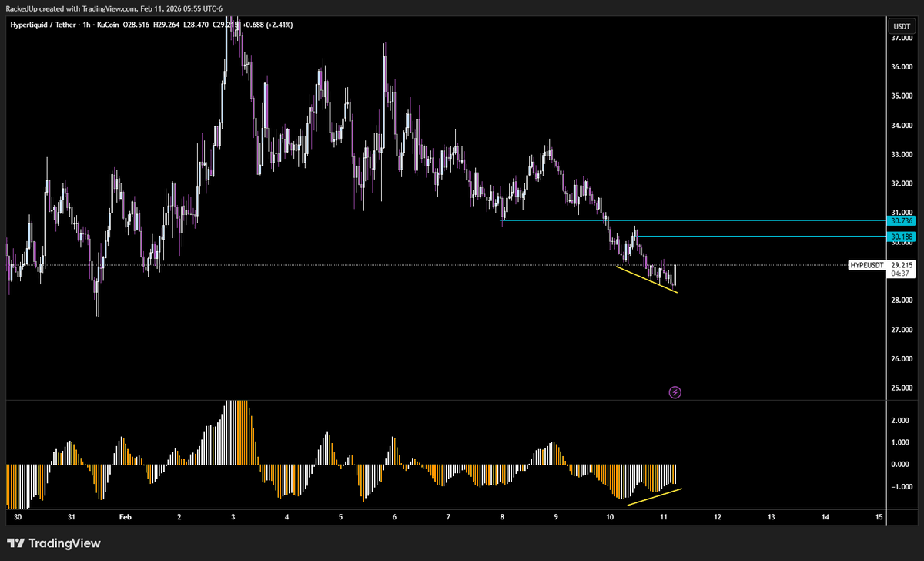Select the yellow trendline on the histogram indicator
Image resolution: width=924 pixels, height=561 pixels.
(654, 497)
